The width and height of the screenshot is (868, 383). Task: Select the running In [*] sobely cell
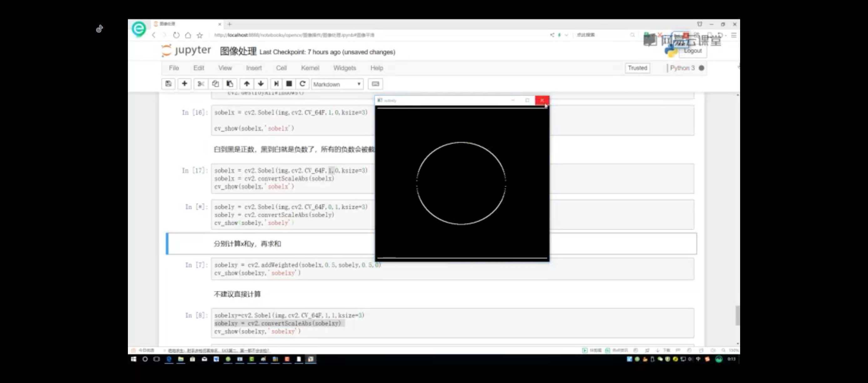pyautogui.click(x=452, y=215)
